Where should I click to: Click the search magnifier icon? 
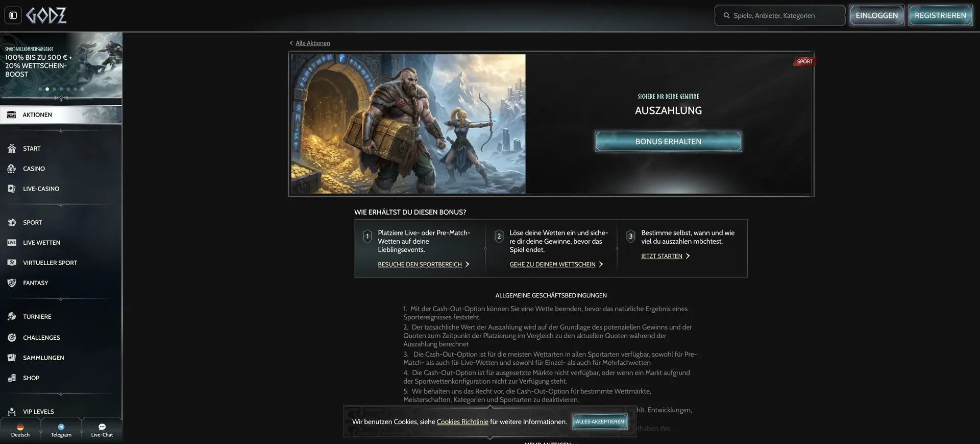[726, 15]
